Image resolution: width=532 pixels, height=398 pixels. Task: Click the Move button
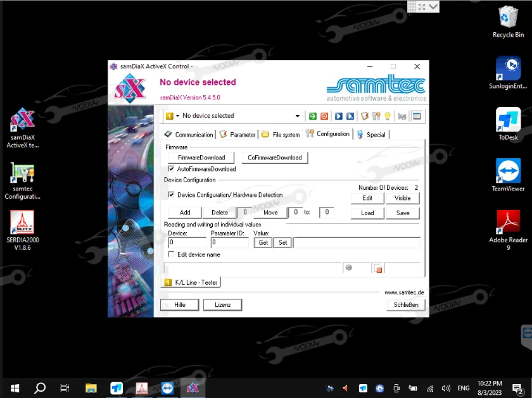270,213
